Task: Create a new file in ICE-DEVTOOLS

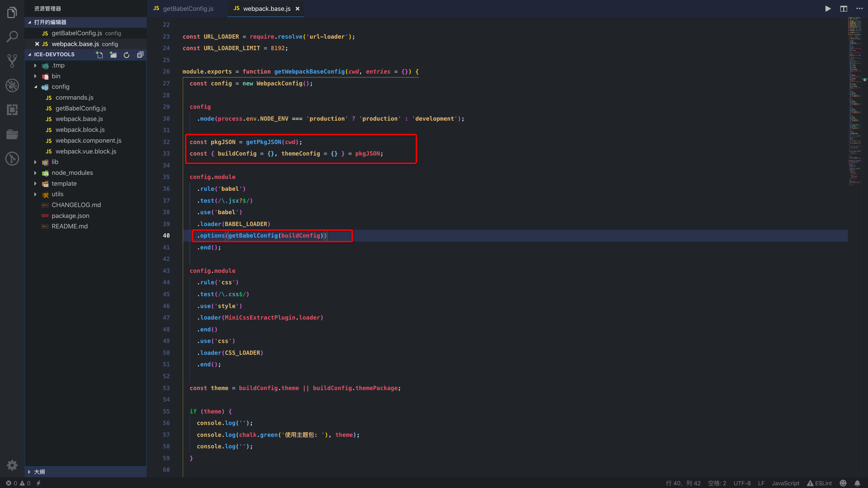Action: pyautogui.click(x=99, y=55)
